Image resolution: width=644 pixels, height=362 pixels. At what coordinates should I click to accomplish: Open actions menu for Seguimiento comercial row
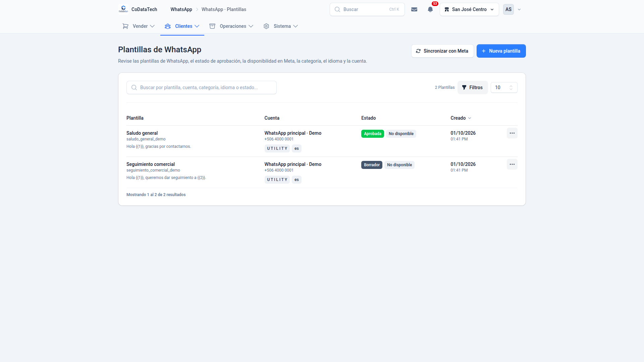512,164
